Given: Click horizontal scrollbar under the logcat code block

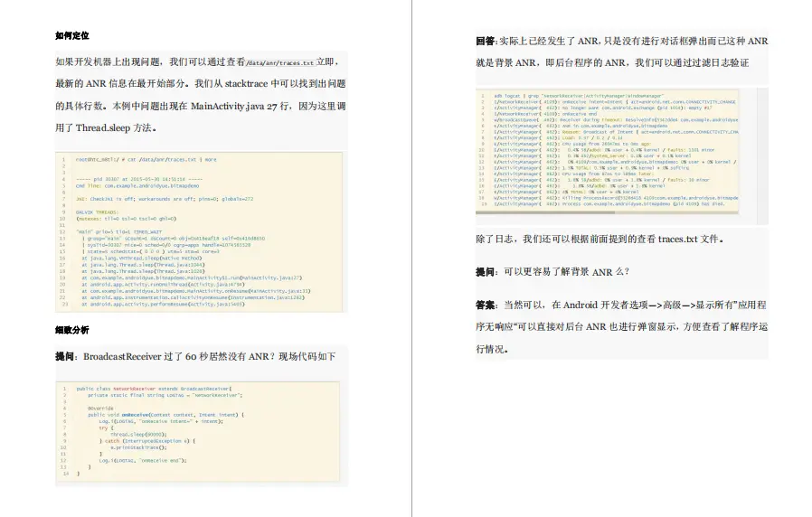Looking at the screenshot, I should (545, 212).
